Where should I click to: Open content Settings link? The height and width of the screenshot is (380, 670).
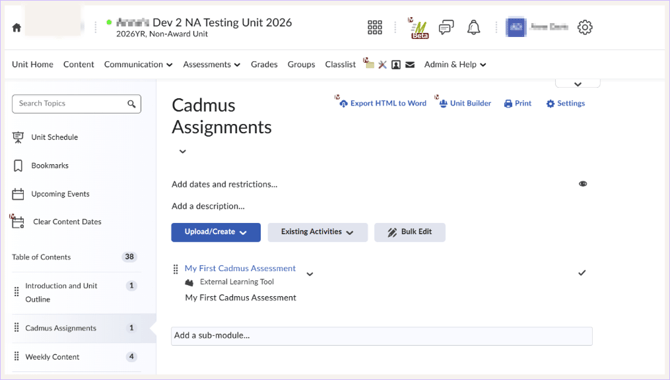coord(565,103)
